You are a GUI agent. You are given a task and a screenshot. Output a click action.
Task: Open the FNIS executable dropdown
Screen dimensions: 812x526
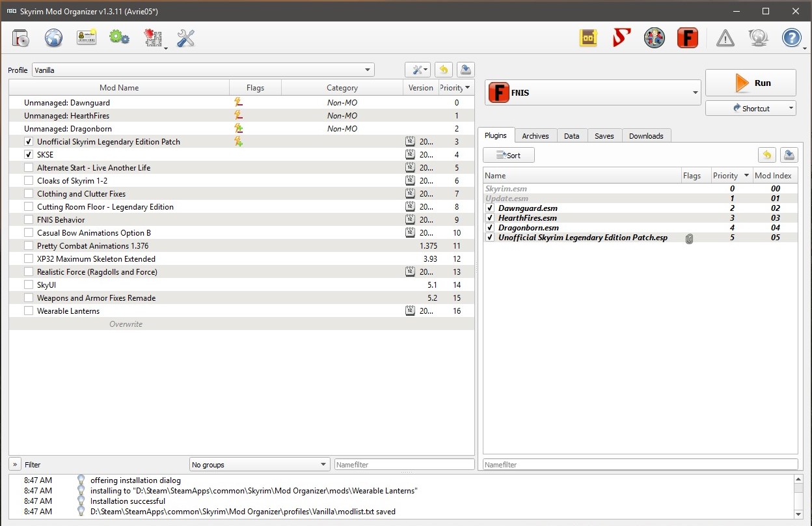[593, 92]
